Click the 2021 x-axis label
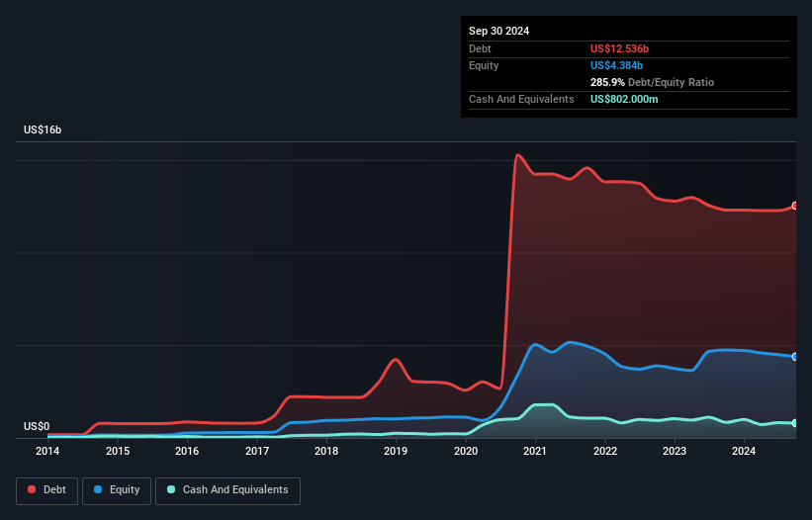Viewport: 812px width, 520px height. click(x=535, y=451)
